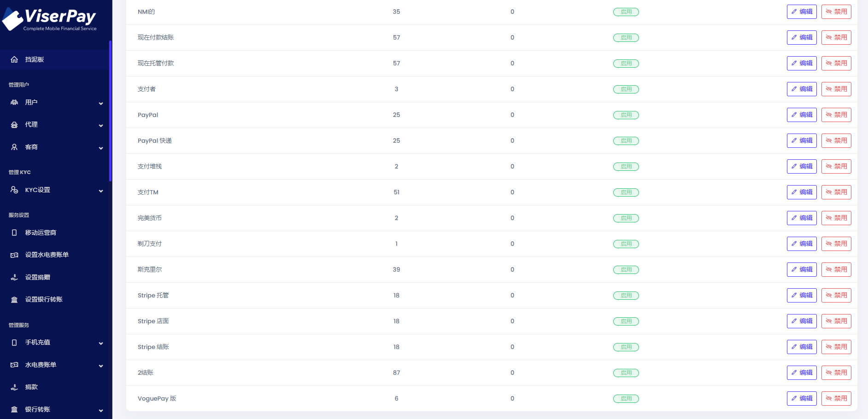
Task: Expand the 用户 submenu chevron
Action: tap(101, 103)
